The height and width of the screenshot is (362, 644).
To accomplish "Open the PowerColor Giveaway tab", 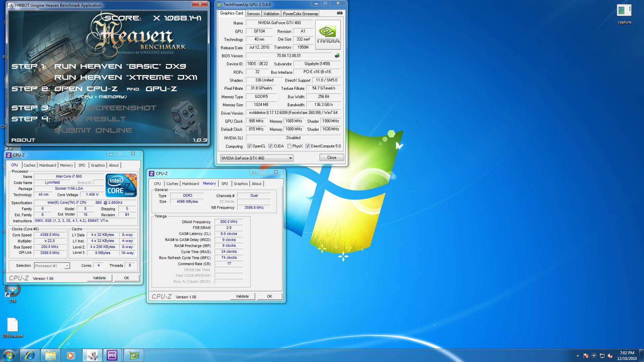I will click(x=300, y=14).
